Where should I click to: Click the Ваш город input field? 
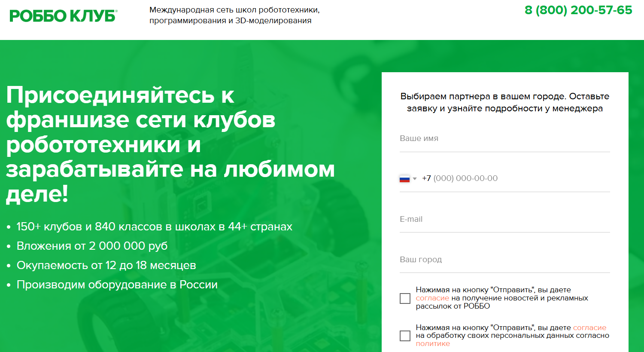coord(504,260)
